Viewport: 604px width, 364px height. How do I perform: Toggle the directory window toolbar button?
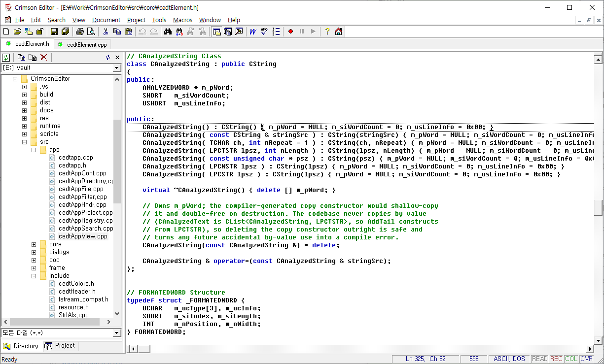click(216, 32)
